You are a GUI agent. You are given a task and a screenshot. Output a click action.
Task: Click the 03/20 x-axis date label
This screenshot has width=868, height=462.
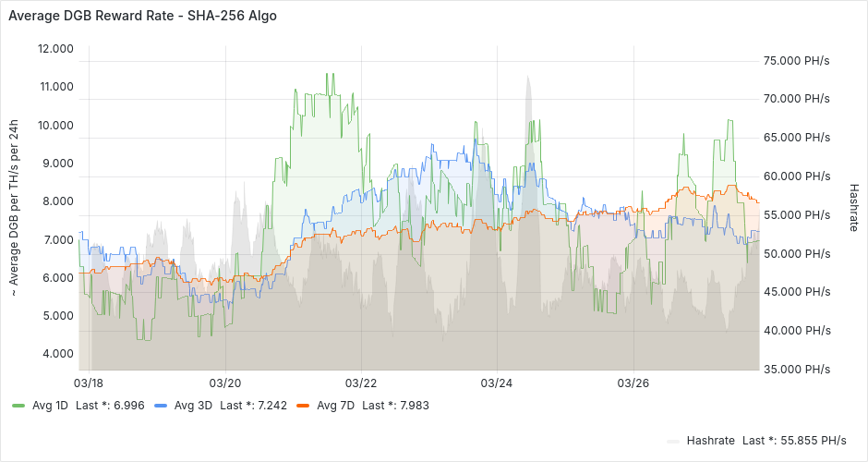(x=225, y=383)
